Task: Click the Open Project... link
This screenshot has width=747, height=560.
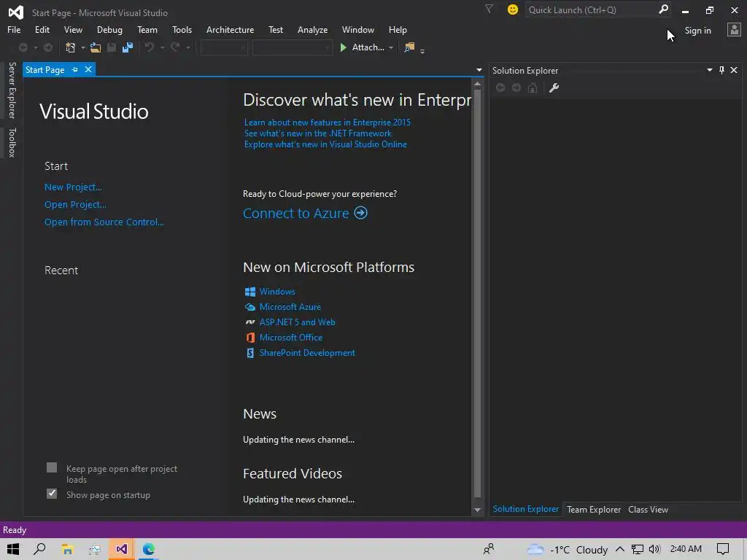Action: [75, 205]
